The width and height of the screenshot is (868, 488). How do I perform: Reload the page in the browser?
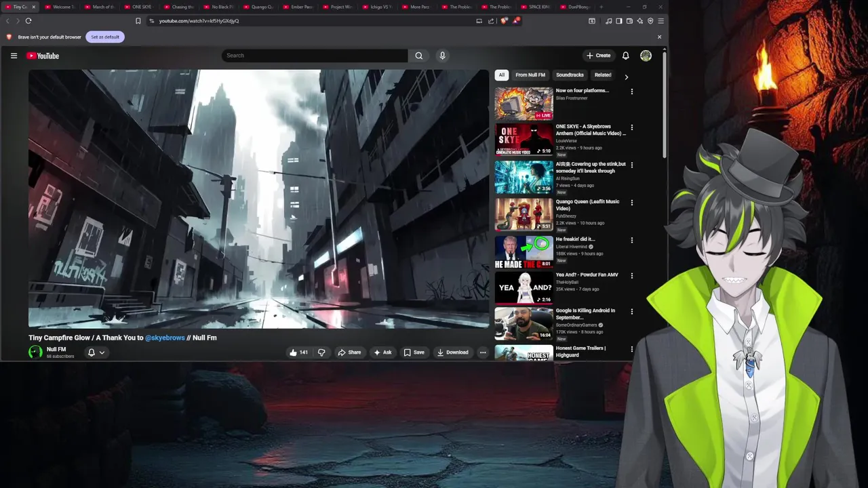28,21
